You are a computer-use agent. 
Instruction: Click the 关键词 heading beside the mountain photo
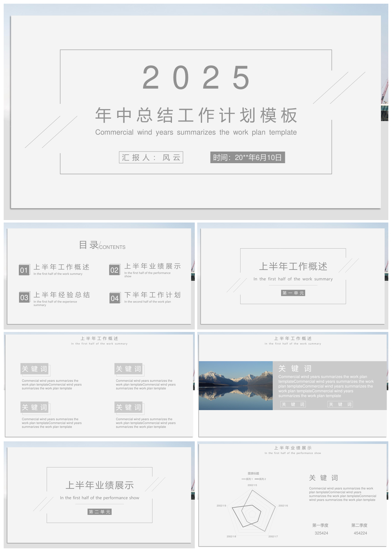295,368
